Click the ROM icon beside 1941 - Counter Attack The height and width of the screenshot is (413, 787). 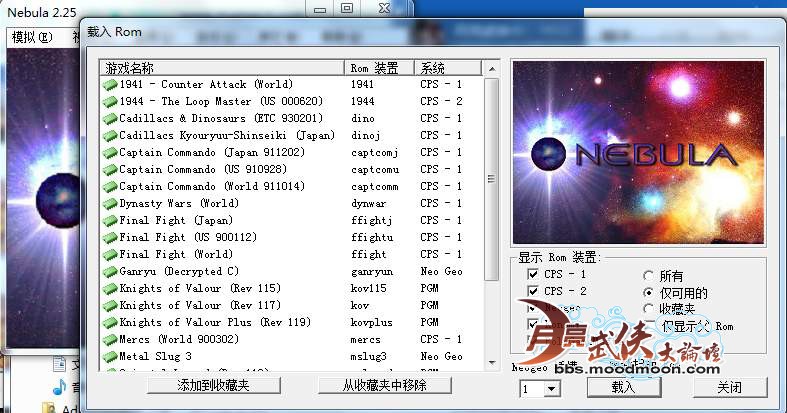click(x=110, y=84)
